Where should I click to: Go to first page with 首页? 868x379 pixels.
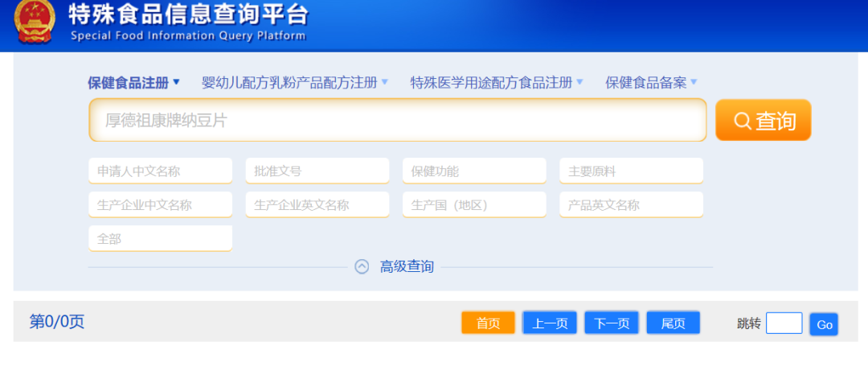point(488,323)
